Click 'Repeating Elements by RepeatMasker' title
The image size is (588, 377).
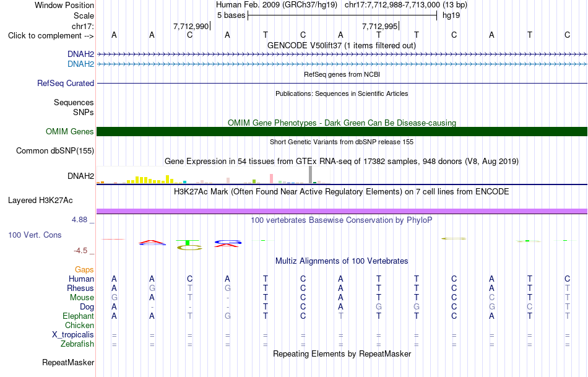[x=342, y=353]
